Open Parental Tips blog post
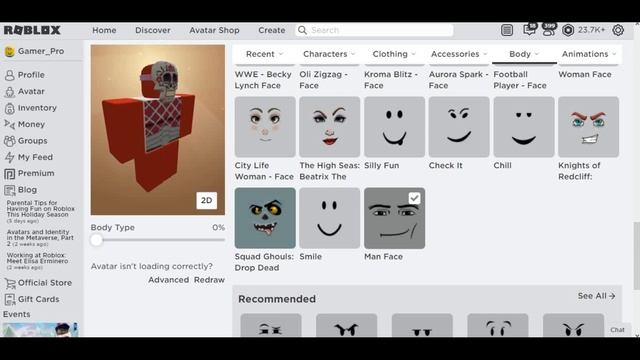This screenshot has width=640, height=360. [x=40, y=211]
